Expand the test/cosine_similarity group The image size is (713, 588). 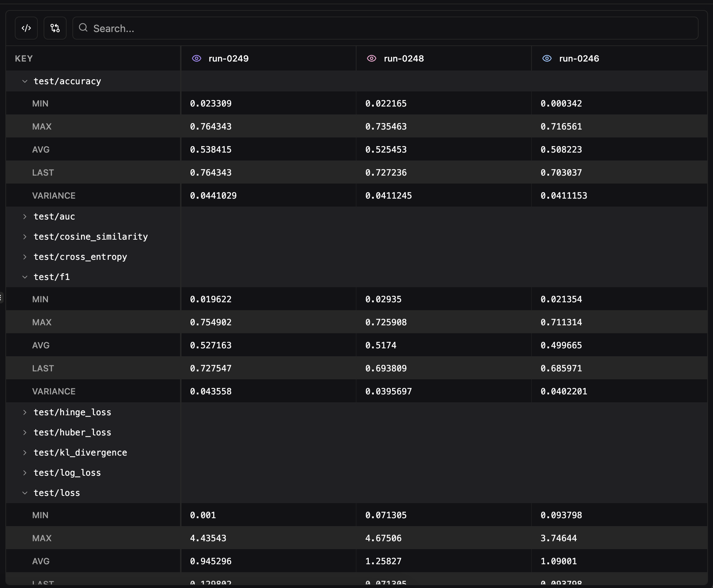point(25,237)
